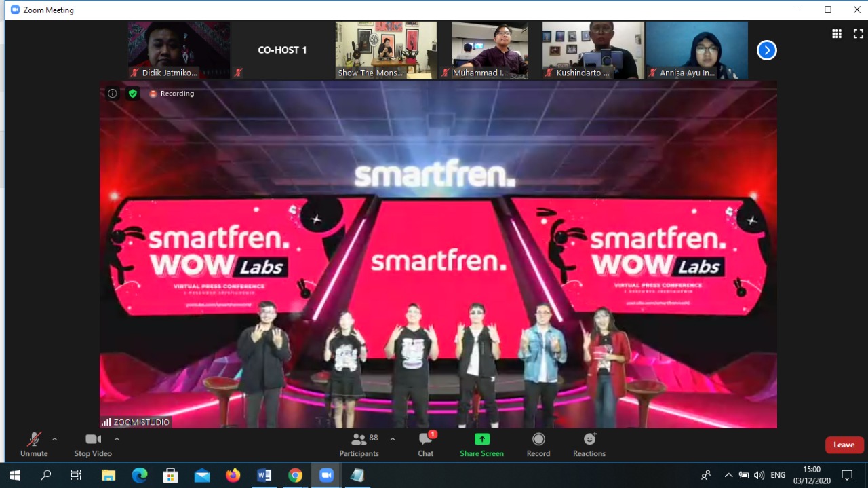Open Microsoft Store from taskbar
Viewport: 868px width, 488px height.
(171, 475)
